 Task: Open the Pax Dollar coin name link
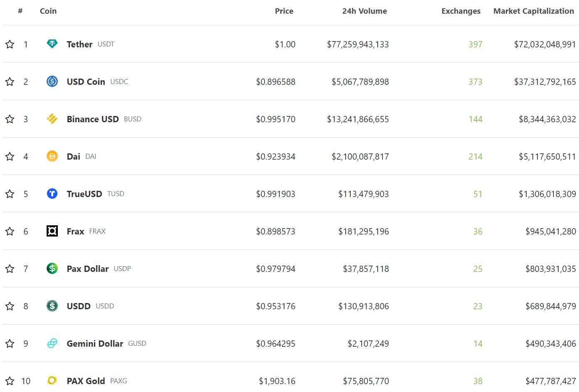click(x=87, y=269)
